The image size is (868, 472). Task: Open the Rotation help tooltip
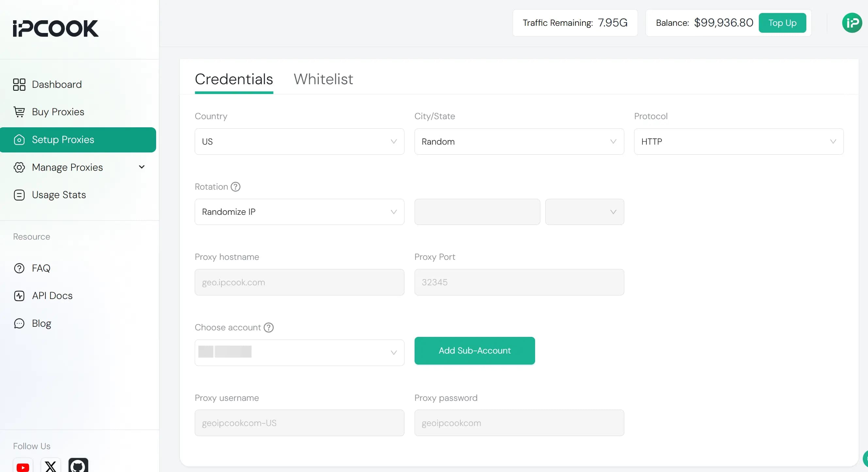[236, 187]
